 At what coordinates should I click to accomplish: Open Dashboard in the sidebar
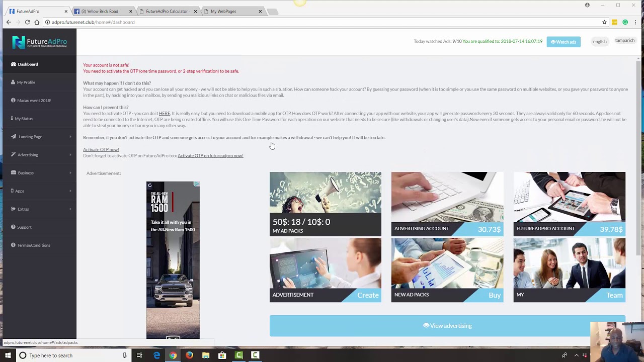(38, 64)
